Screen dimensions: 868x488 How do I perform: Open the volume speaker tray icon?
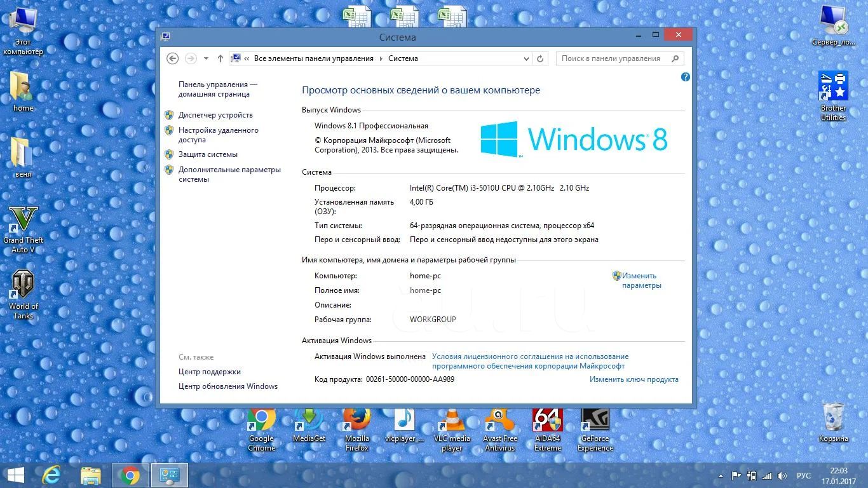782,476
